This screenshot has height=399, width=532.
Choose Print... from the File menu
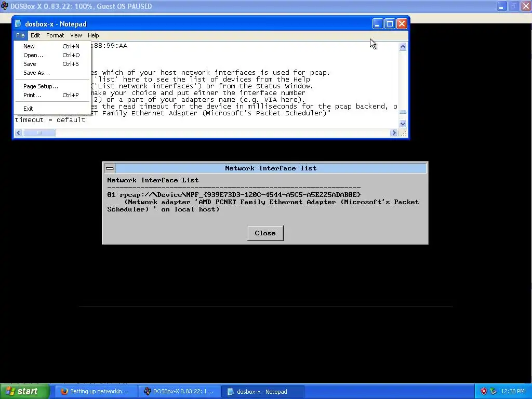(52, 95)
